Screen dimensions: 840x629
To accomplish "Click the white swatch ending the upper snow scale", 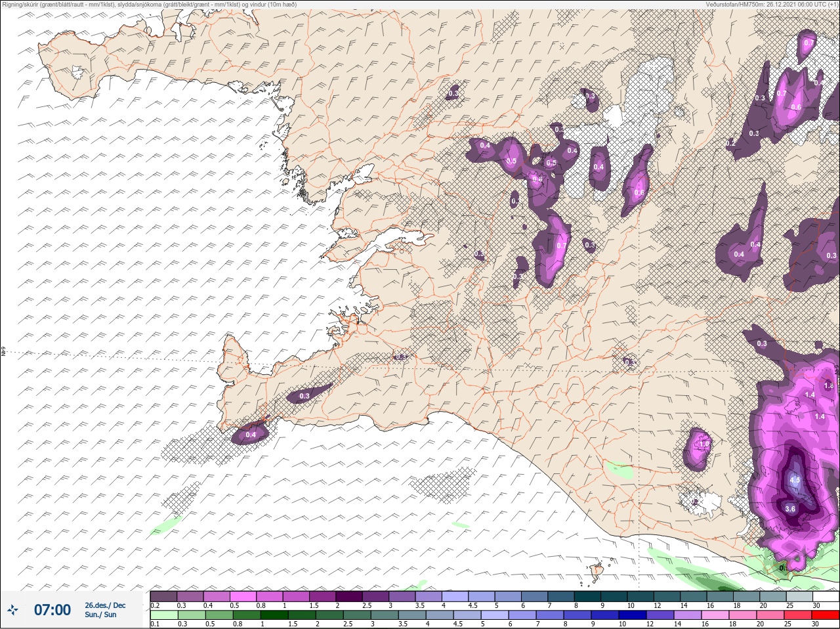I will (x=826, y=596).
